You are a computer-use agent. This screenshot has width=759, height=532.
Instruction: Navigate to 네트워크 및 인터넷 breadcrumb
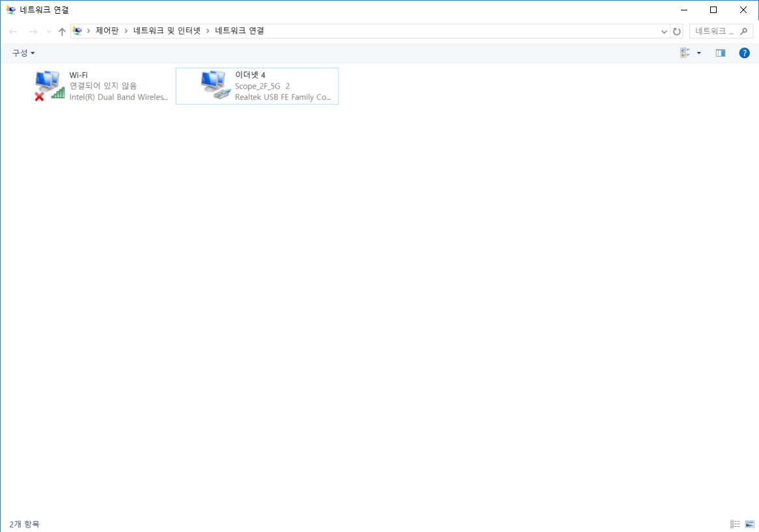[x=167, y=31]
